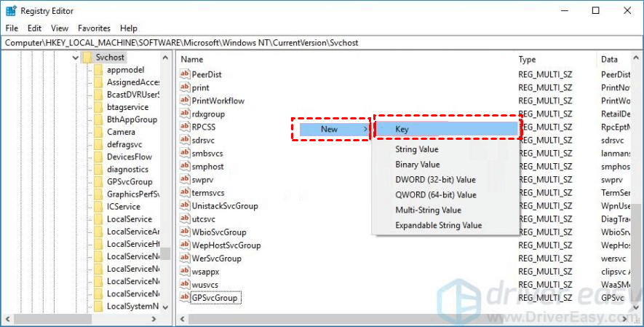
Task: Open the New submenu arrow
Action: 365,130
